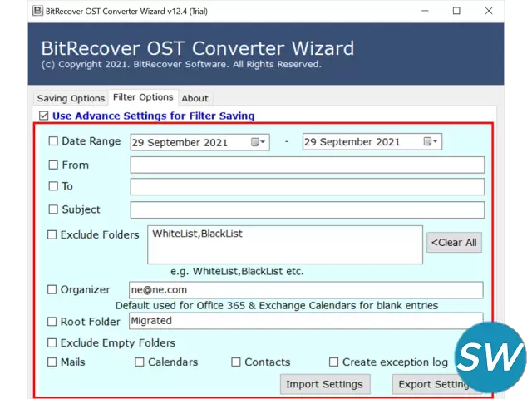Enable the Date Range checkbox

point(53,141)
